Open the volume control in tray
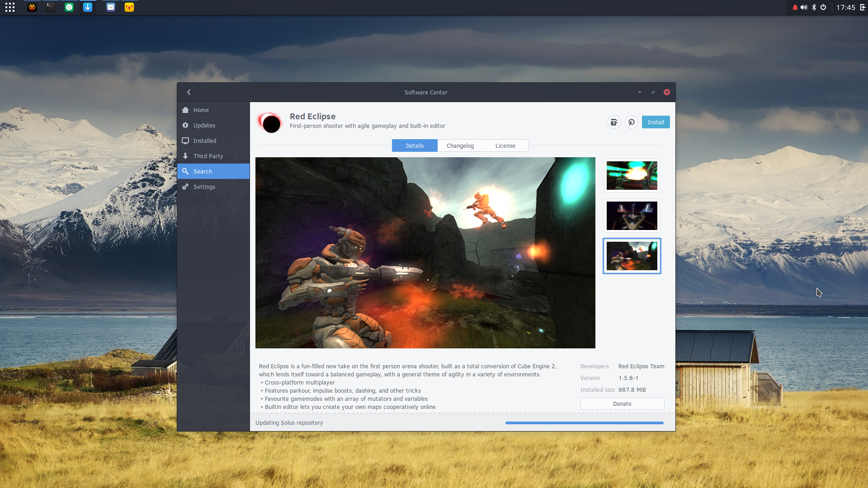The height and width of the screenshot is (488, 868). (x=804, y=7)
